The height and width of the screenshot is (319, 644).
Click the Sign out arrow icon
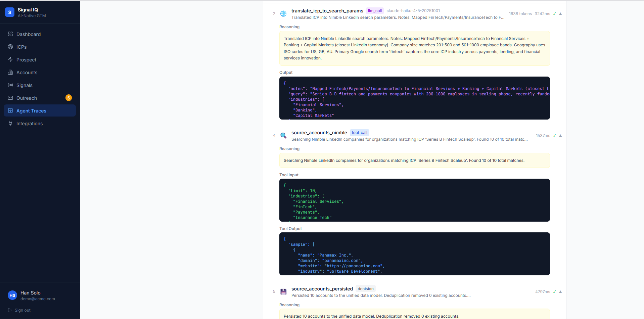(x=10, y=310)
